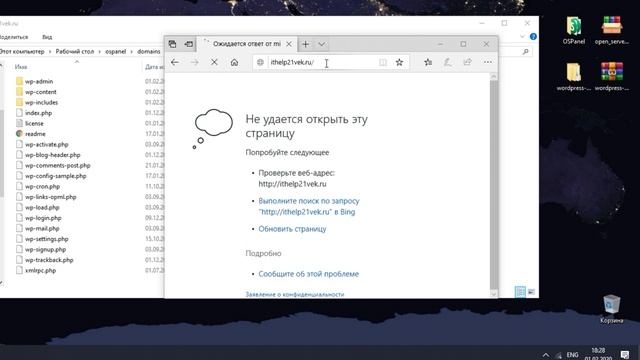The height and width of the screenshot is (360, 640).
Task: Click the scroll down arrow in Edge
Action: pos(494,294)
